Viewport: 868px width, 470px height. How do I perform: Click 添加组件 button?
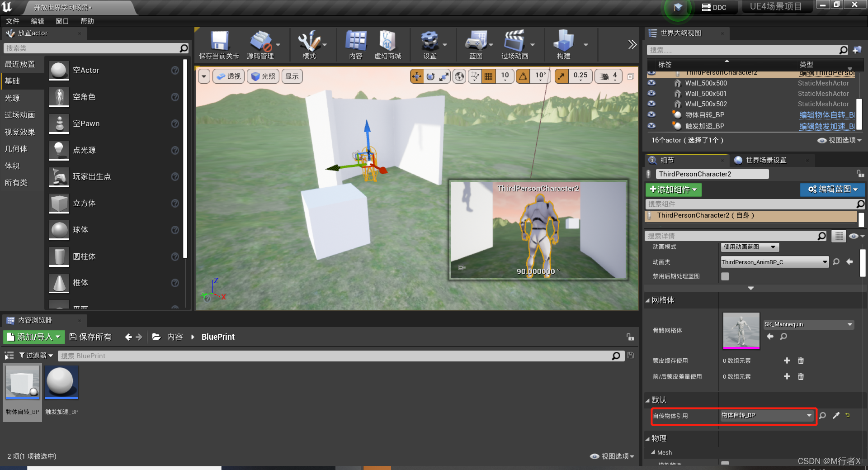click(674, 190)
